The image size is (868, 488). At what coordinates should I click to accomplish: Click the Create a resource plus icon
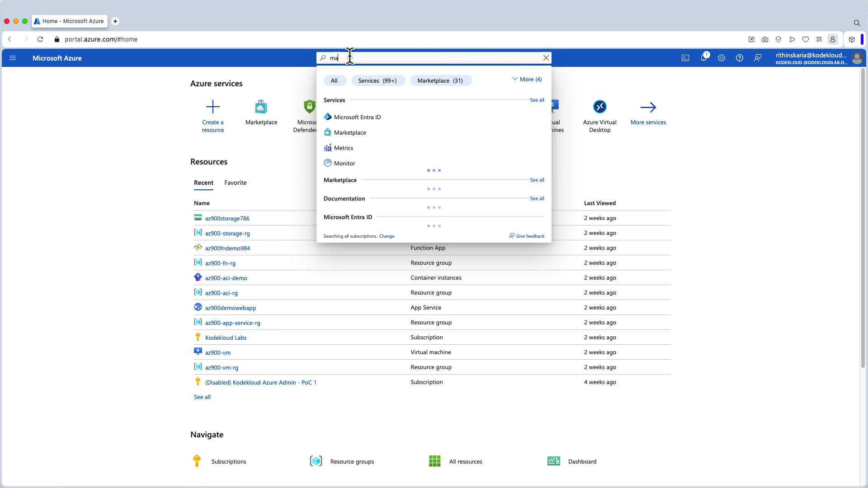(212, 107)
